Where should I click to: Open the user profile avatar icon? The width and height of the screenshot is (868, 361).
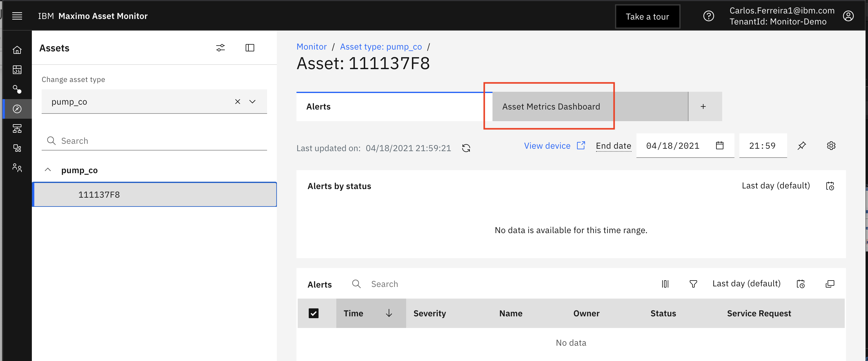point(848,16)
